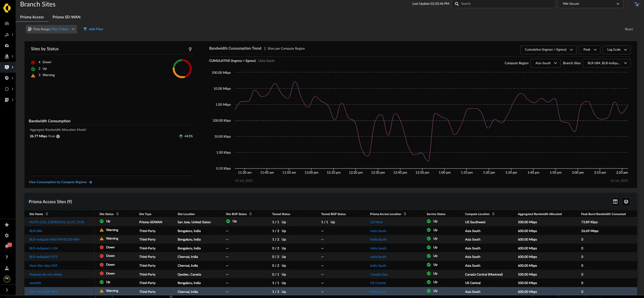Click the Sites by Status donut chart
644x298 pixels.
click(182, 69)
